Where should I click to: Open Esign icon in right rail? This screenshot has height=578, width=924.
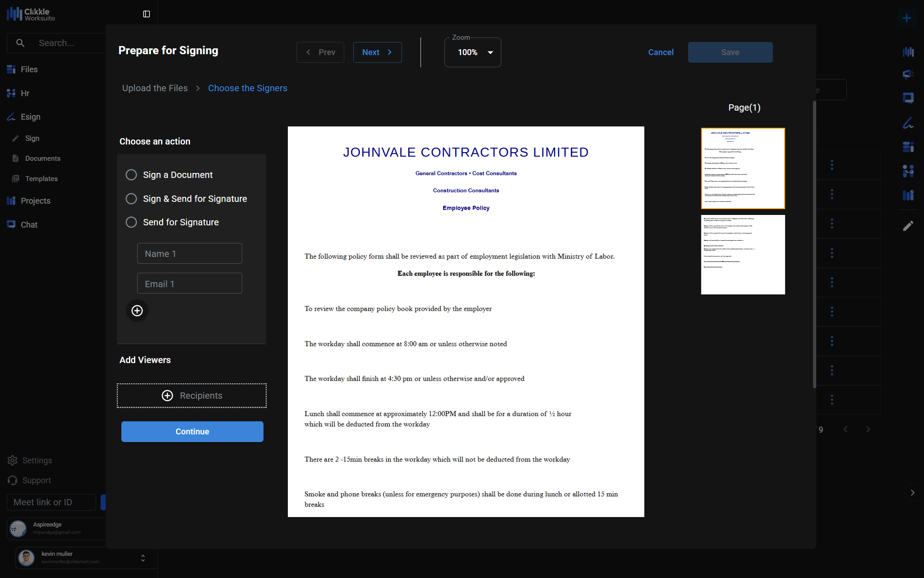908,123
